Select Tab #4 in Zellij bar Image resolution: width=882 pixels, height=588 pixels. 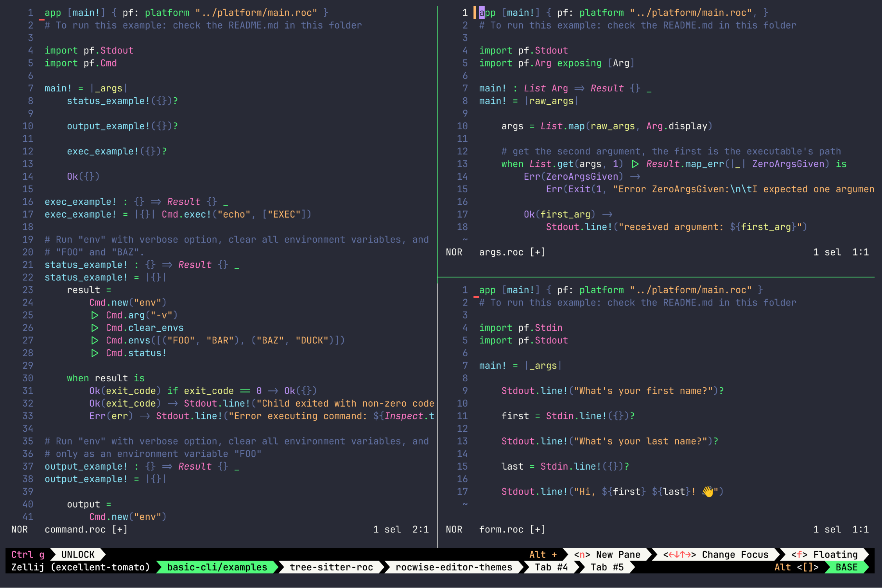click(551, 567)
